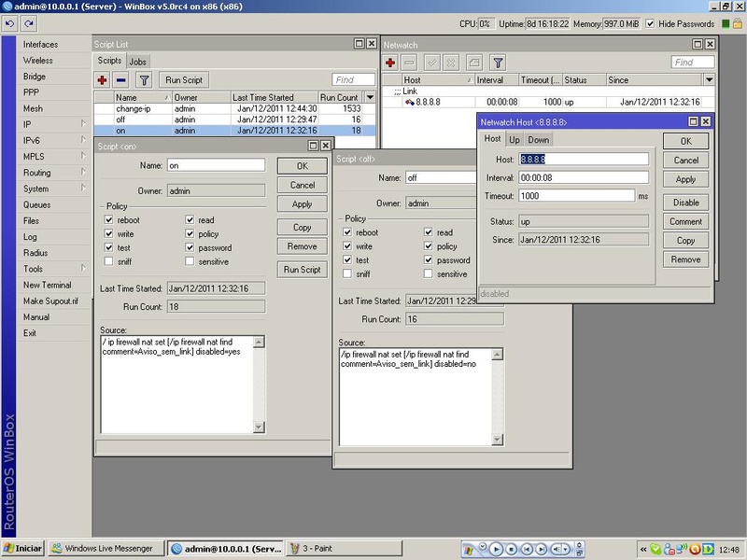747x560 pixels.
Task: Uncheck reboot policy in Script on
Action: pyautogui.click(x=109, y=220)
